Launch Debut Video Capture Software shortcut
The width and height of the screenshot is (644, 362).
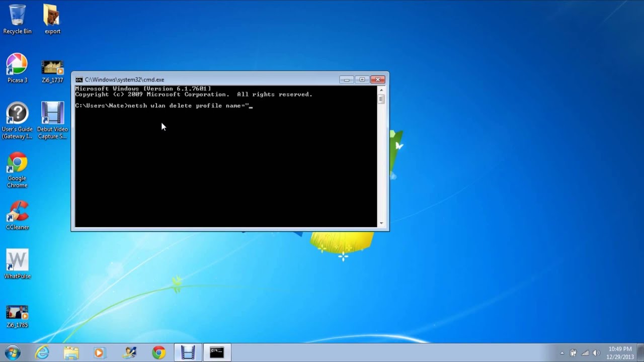52,121
